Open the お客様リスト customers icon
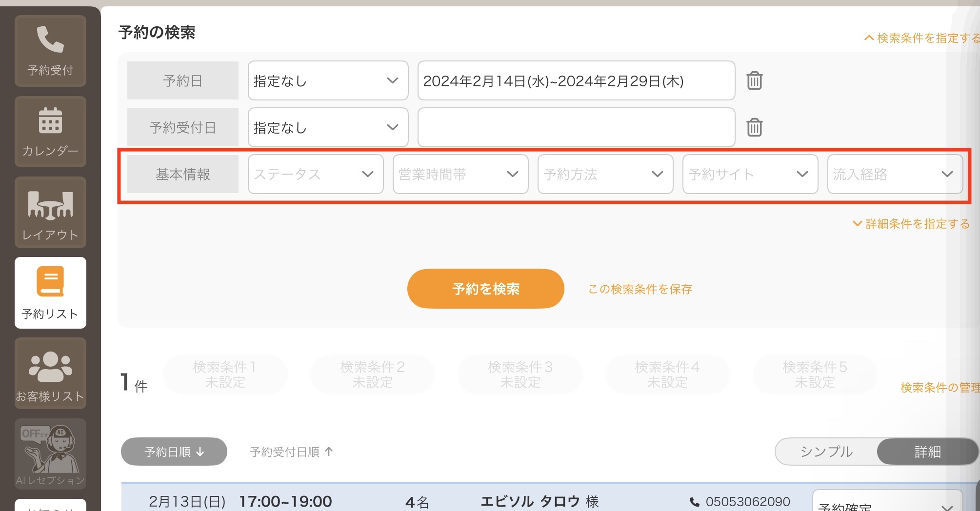Screen dimensions: 980x511 50,373
